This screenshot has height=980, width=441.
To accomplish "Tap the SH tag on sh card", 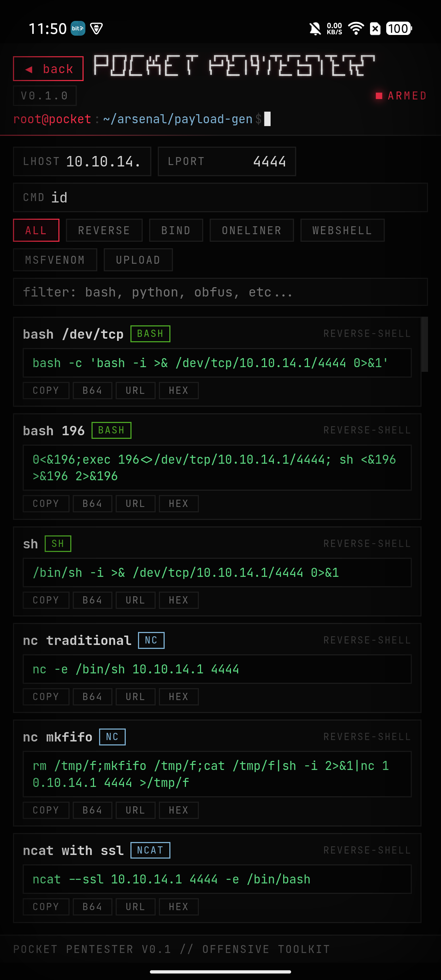I will (58, 544).
